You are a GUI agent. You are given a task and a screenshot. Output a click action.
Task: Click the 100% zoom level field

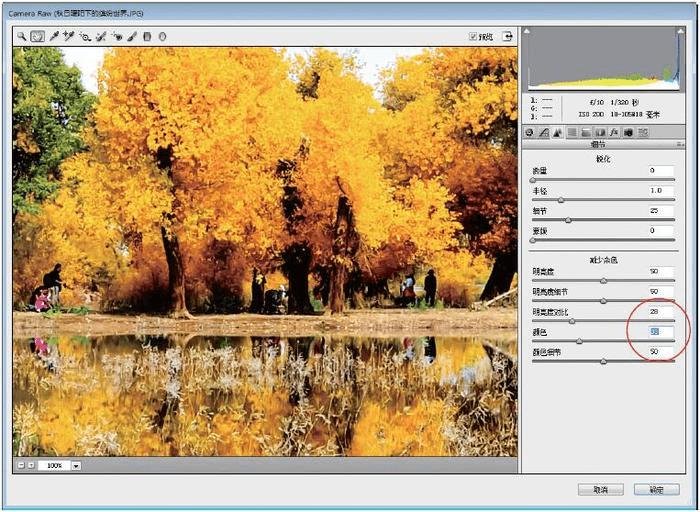point(54,466)
